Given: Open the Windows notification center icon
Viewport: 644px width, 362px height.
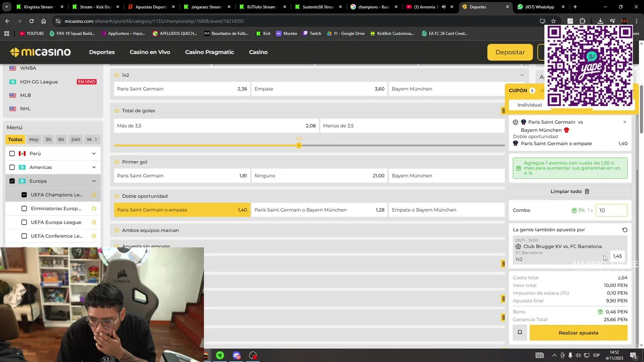Looking at the screenshot, I should tap(633, 355).
